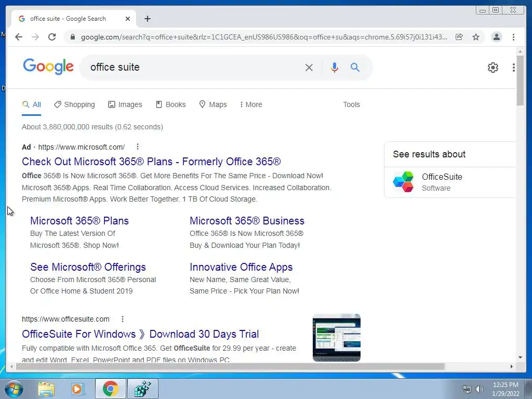This screenshot has width=532, height=399.
Task: Open OfficeSuite For Windows Download result
Action: point(140,334)
